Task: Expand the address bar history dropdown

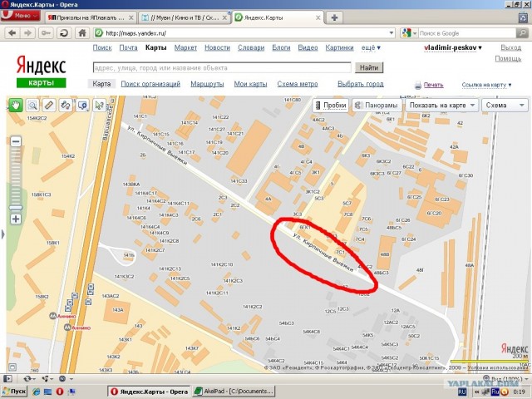Action: click(x=392, y=33)
